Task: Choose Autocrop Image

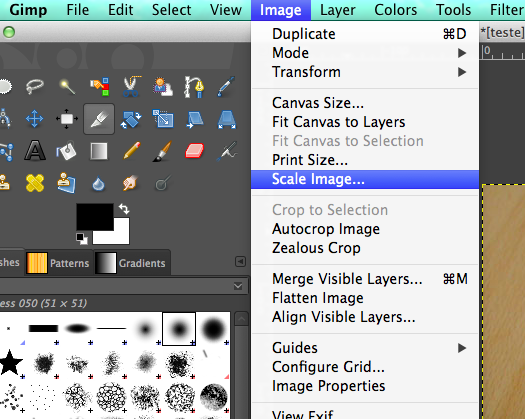Action: (365, 229)
